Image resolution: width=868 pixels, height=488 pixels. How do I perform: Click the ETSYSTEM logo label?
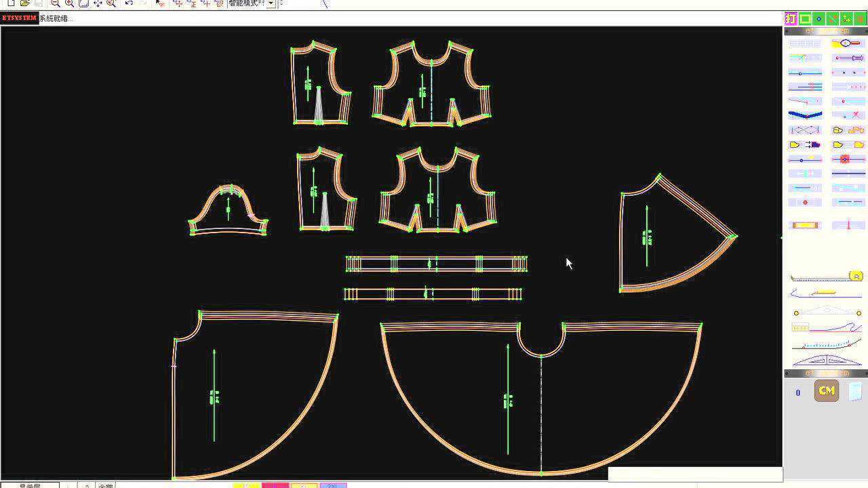(19, 18)
